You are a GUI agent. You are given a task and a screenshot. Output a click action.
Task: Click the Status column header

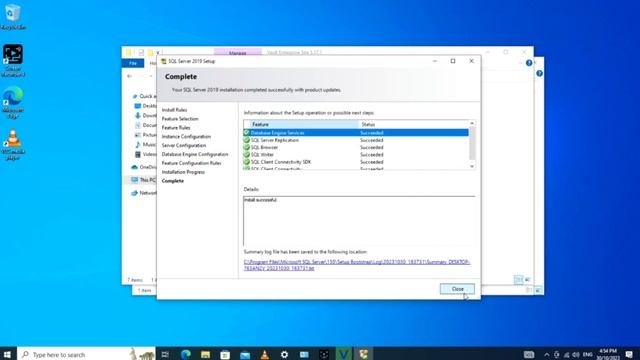413,124
